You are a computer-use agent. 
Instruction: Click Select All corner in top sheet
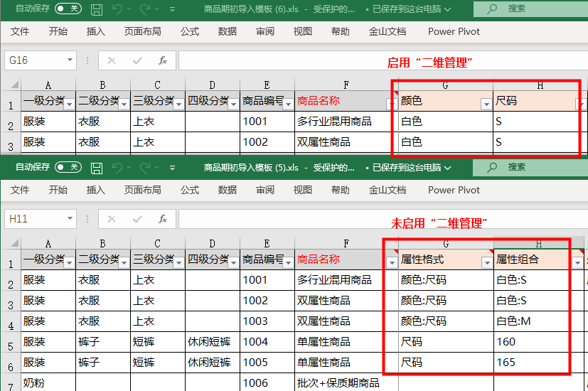click(14, 85)
